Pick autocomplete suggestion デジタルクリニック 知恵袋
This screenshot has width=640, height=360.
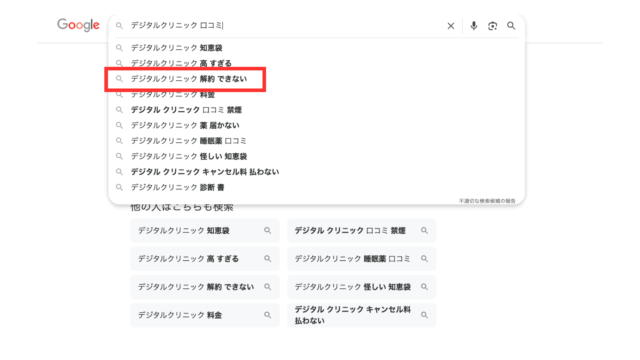[317, 48]
